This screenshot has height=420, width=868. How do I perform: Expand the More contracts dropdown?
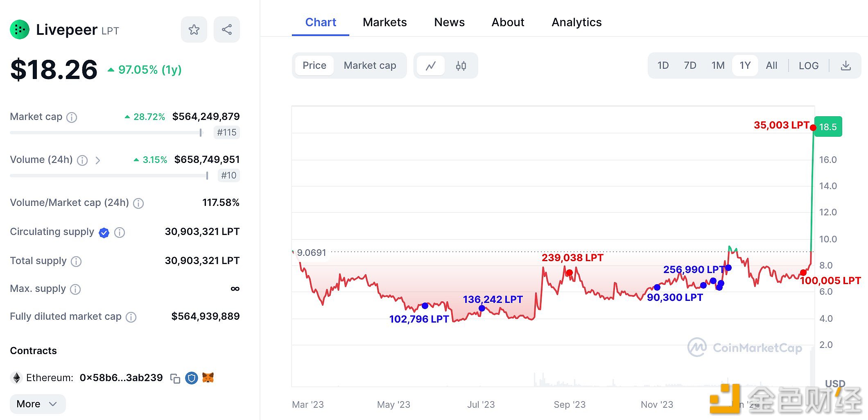point(38,404)
